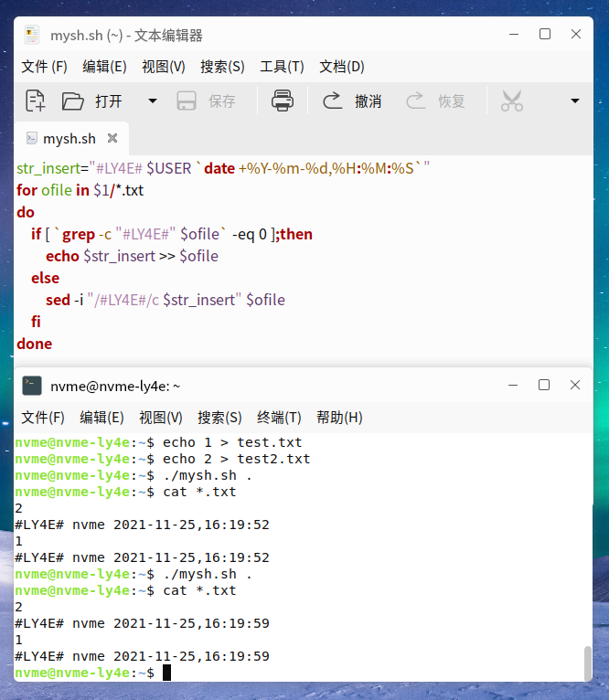The width and height of the screenshot is (609, 700).
Task: Open the 编辑(E) menu in text editor
Action: point(104,67)
